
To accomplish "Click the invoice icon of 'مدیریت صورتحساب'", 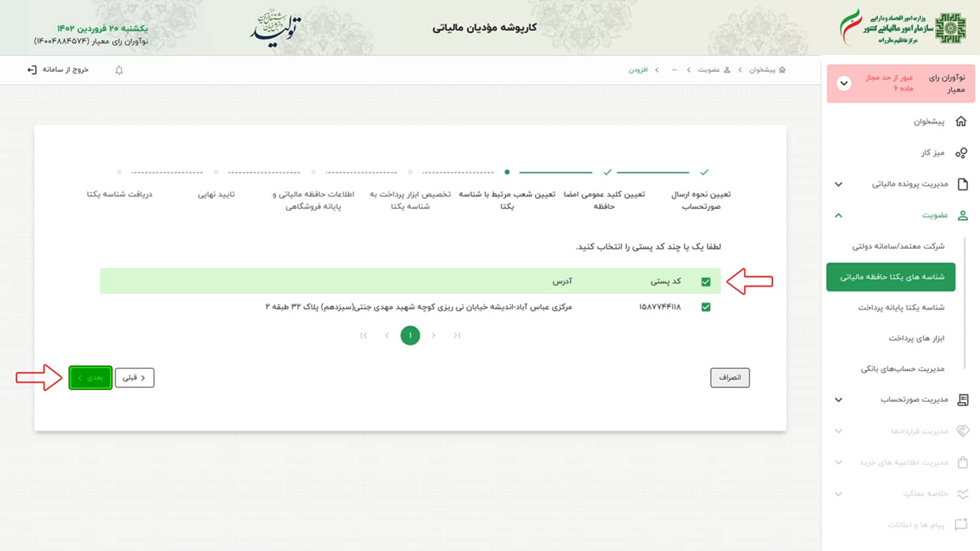I will coord(963,400).
